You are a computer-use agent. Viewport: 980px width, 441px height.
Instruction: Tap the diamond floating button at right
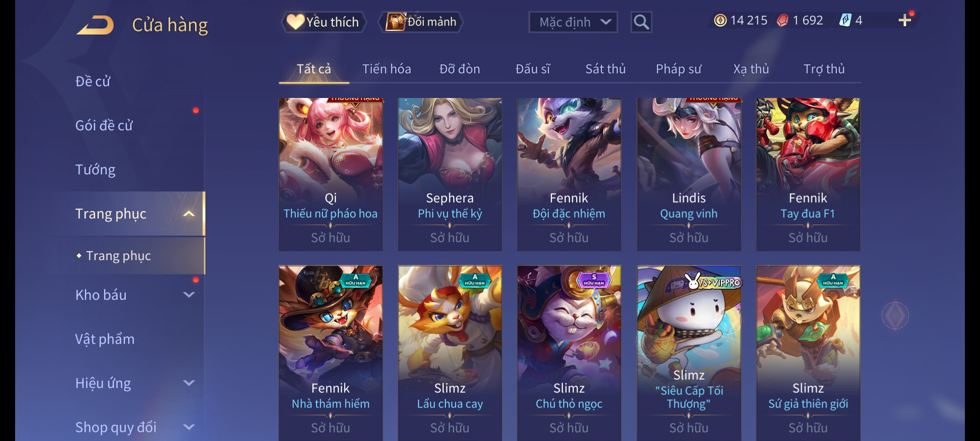point(895,316)
